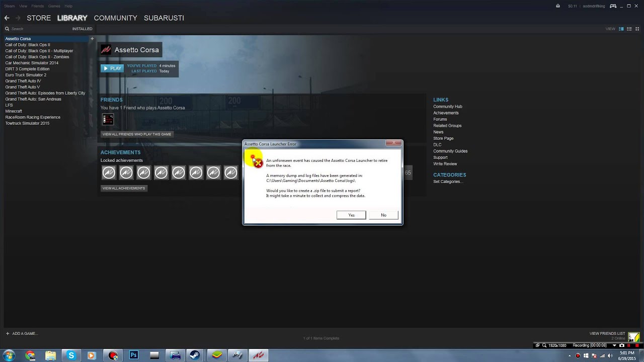Click the recorder screenshot camera icon
Image resolution: width=644 pixels, height=362 pixels.
point(622,345)
